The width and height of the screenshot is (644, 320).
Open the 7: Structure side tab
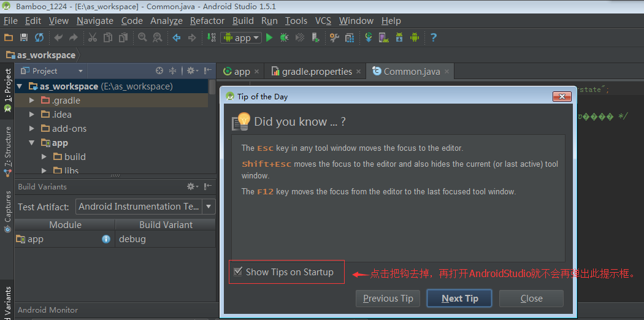click(7, 151)
